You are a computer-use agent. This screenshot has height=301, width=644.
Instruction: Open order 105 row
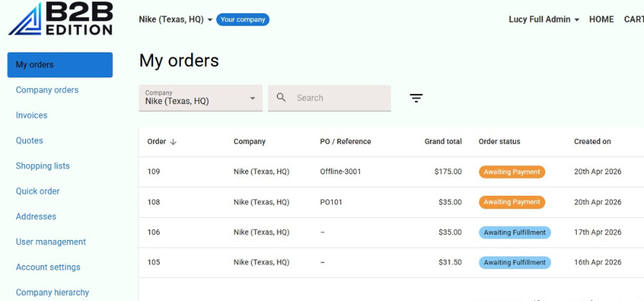(391, 262)
